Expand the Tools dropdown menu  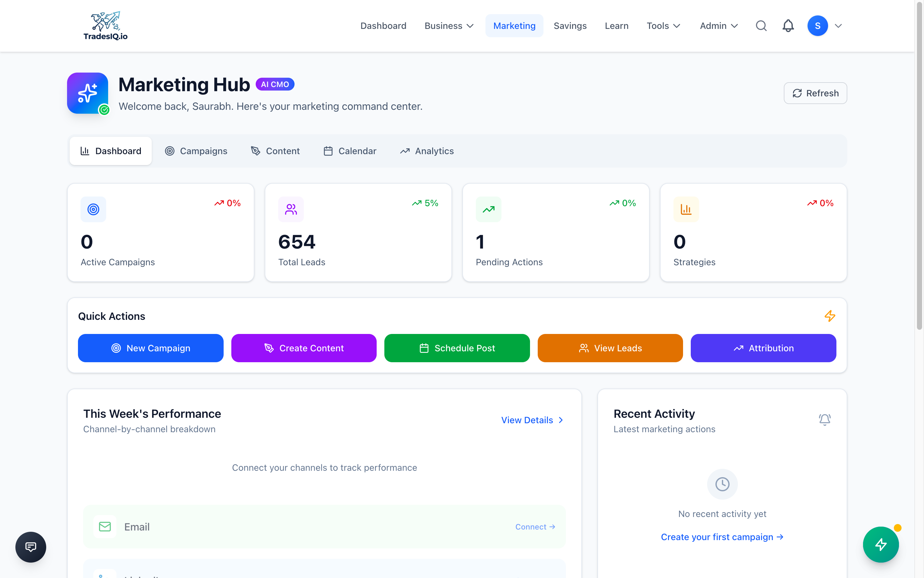coord(663,26)
